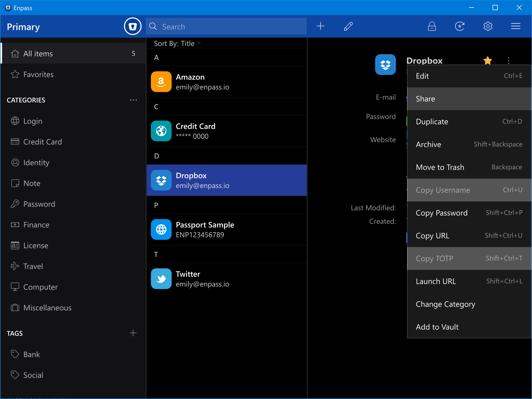
Task: Add a new tag with plus icon
Action: (133, 333)
